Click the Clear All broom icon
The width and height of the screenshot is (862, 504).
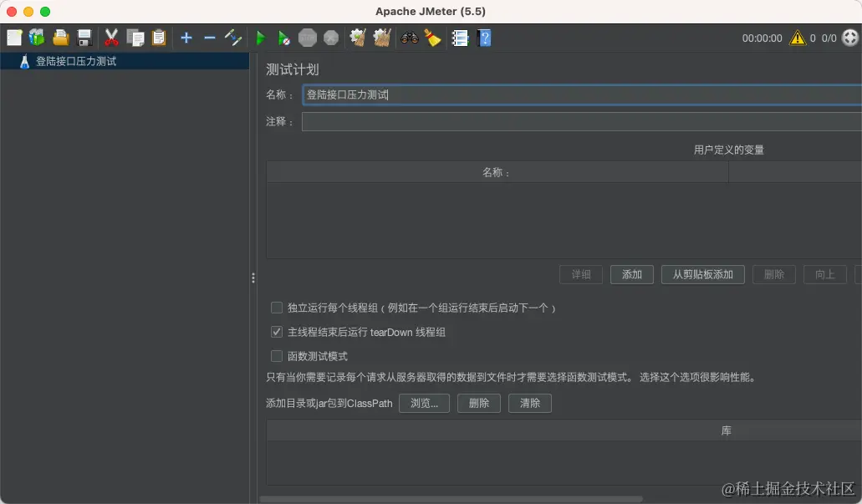[x=381, y=38]
